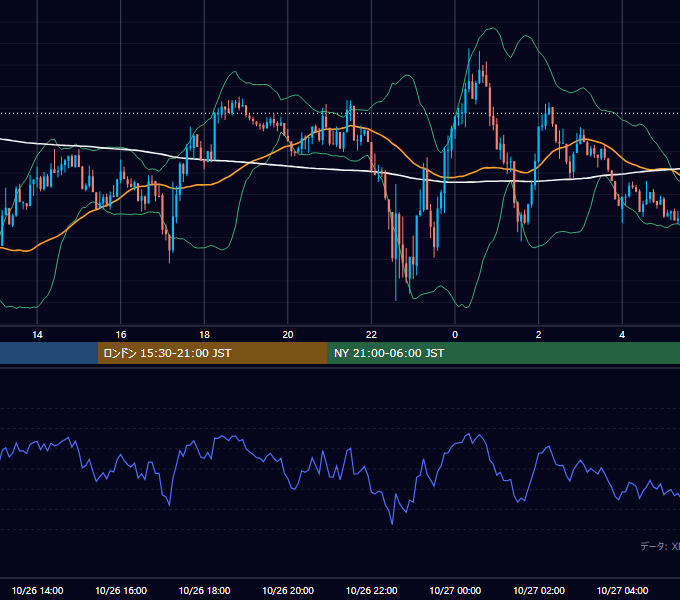Click the 0 hour axis label
680x600 pixels.
pos(455,335)
